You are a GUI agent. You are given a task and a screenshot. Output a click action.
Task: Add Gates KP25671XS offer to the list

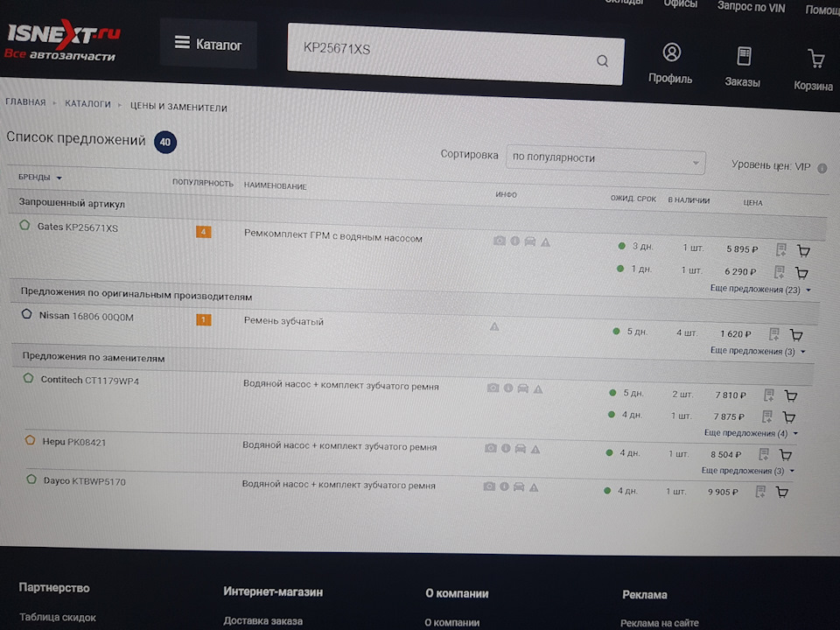780,249
